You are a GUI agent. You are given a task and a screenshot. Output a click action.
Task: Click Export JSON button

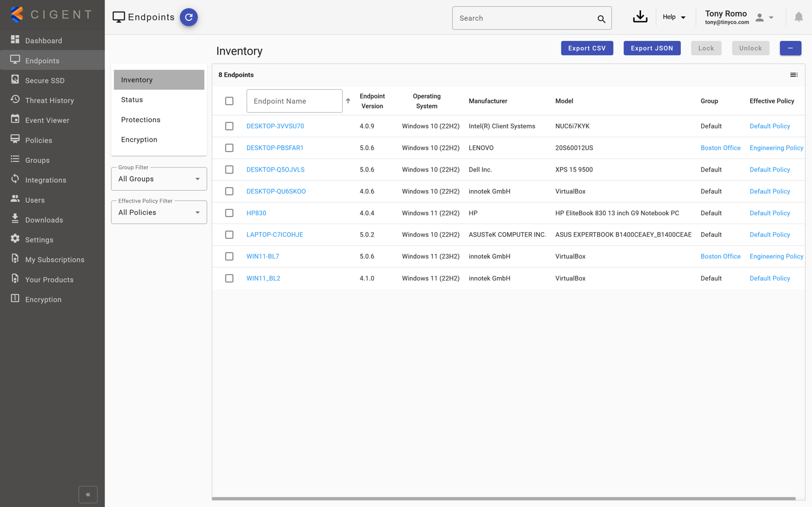(x=652, y=48)
